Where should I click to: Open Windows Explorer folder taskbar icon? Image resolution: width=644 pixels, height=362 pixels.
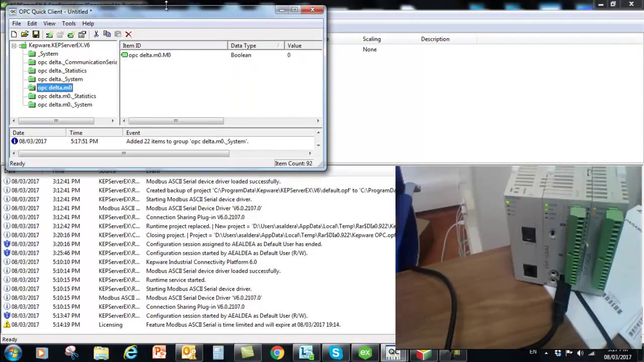(x=101, y=353)
